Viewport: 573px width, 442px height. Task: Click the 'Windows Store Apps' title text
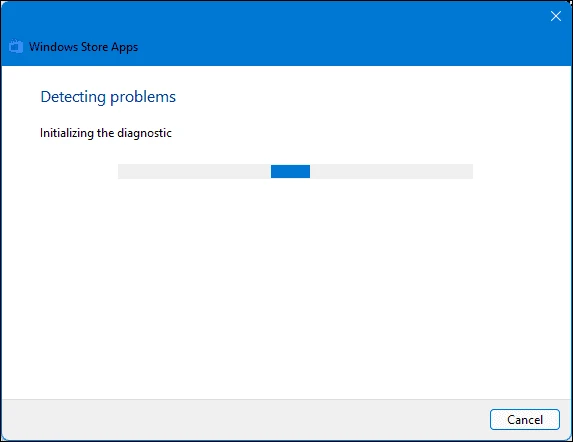[83, 47]
